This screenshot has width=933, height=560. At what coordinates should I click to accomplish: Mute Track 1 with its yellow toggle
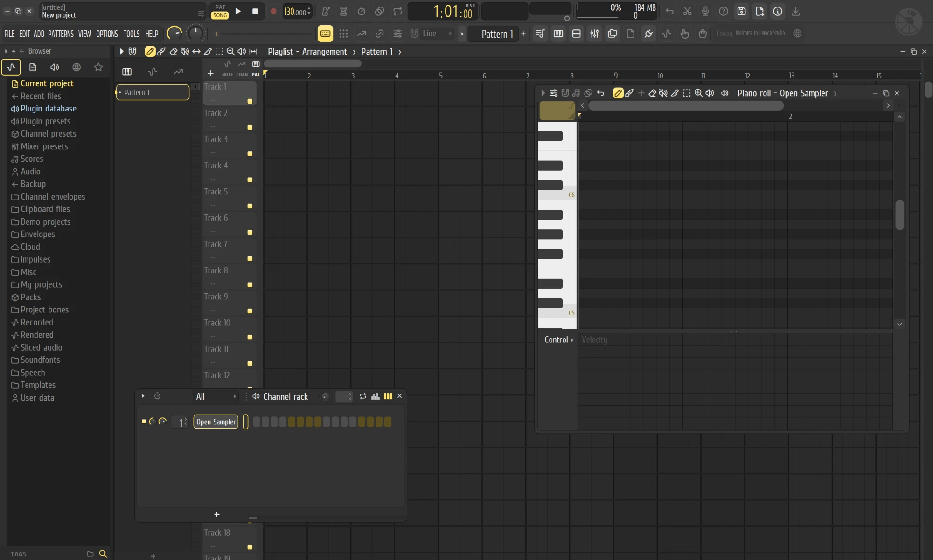(x=250, y=101)
